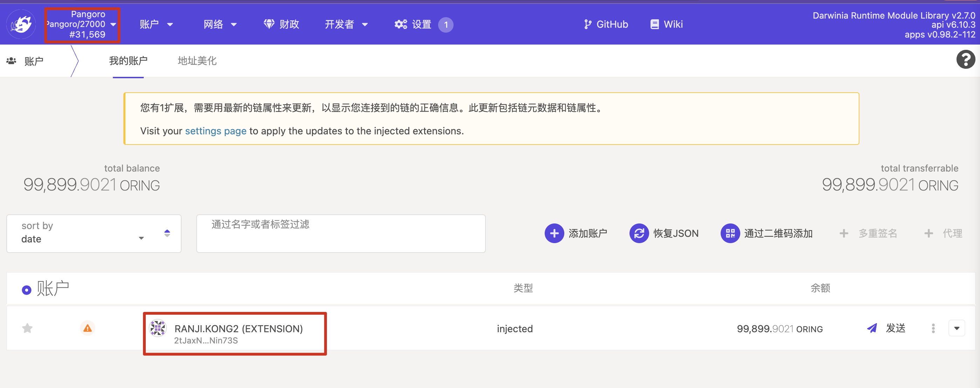The width and height of the screenshot is (980, 388).
Task: Follow the settings page link
Action: point(216,131)
